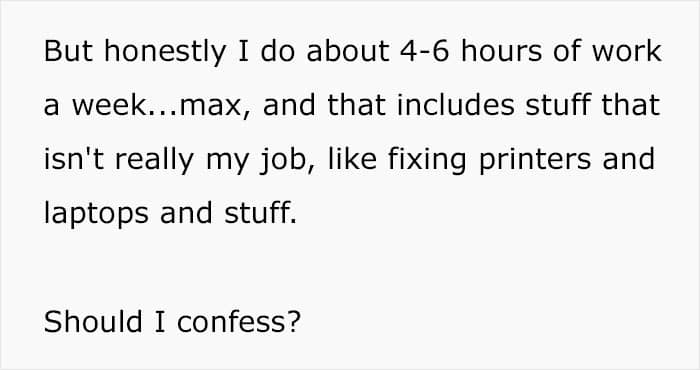Click the word "includes"
700x370 pixels.
click(x=455, y=105)
